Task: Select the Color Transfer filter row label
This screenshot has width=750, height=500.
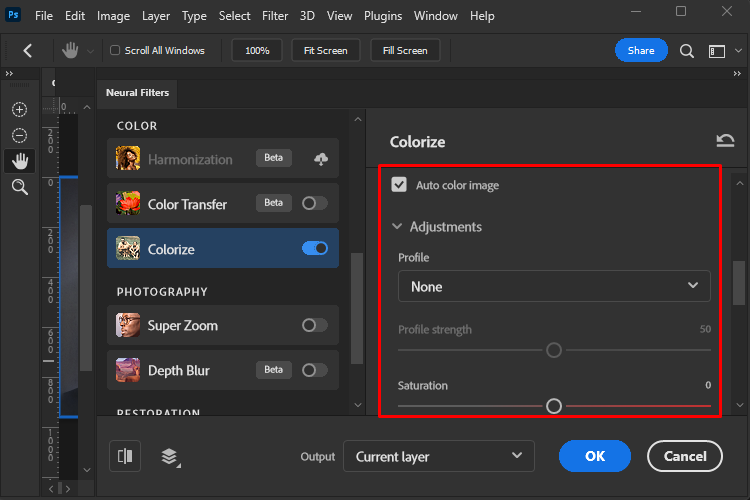Action: [x=188, y=204]
